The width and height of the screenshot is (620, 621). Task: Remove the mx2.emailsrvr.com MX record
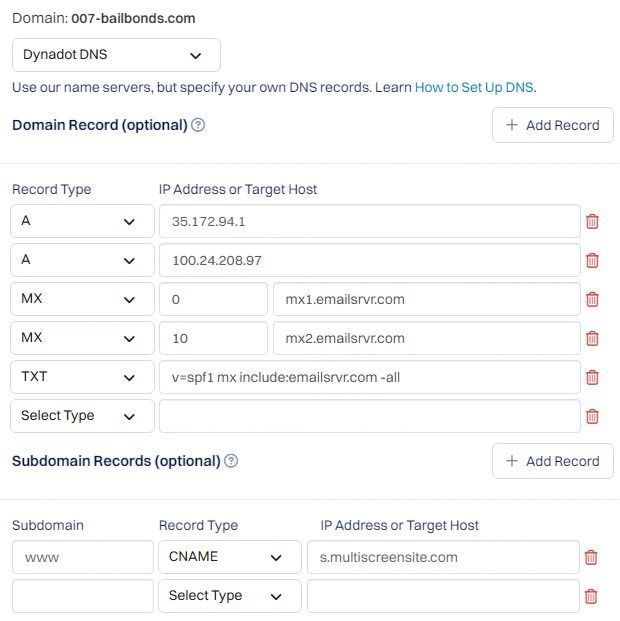point(592,338)
